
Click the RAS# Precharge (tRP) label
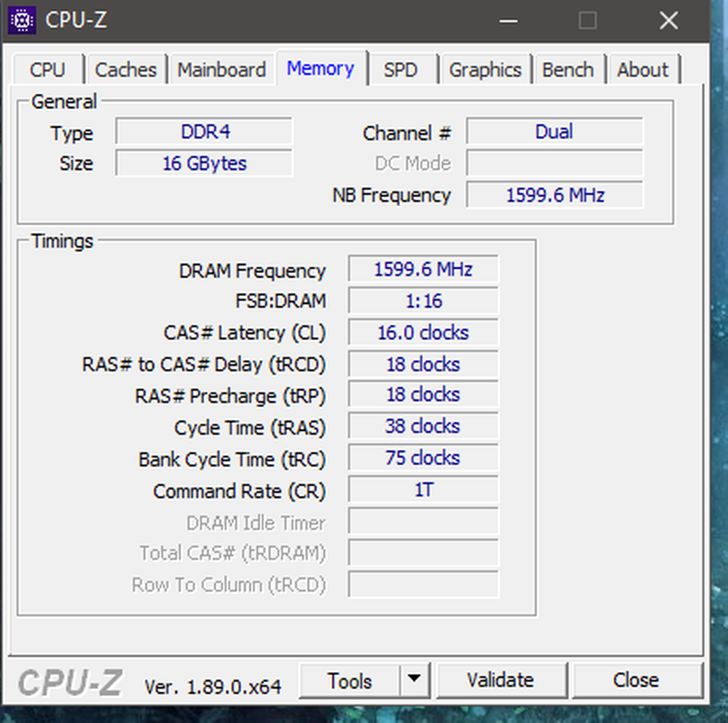[230, 397]
